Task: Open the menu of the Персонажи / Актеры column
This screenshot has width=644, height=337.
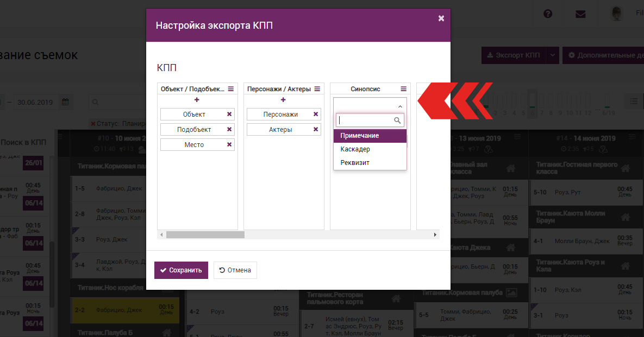Action: point(317,89)
